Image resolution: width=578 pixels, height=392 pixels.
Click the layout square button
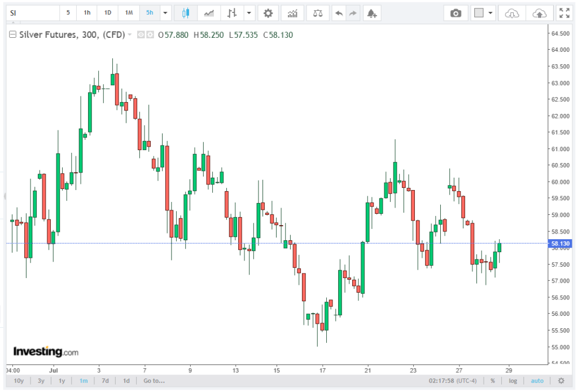(479, 13)
